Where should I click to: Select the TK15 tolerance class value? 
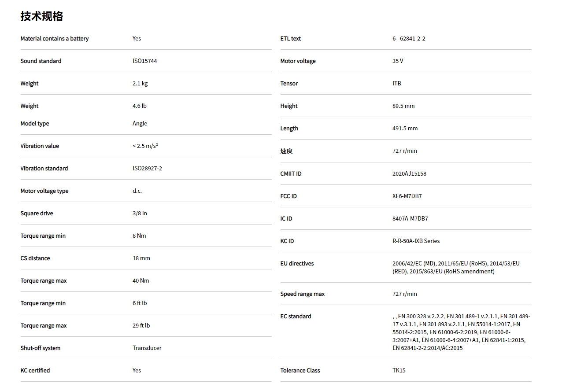[399, 371]
